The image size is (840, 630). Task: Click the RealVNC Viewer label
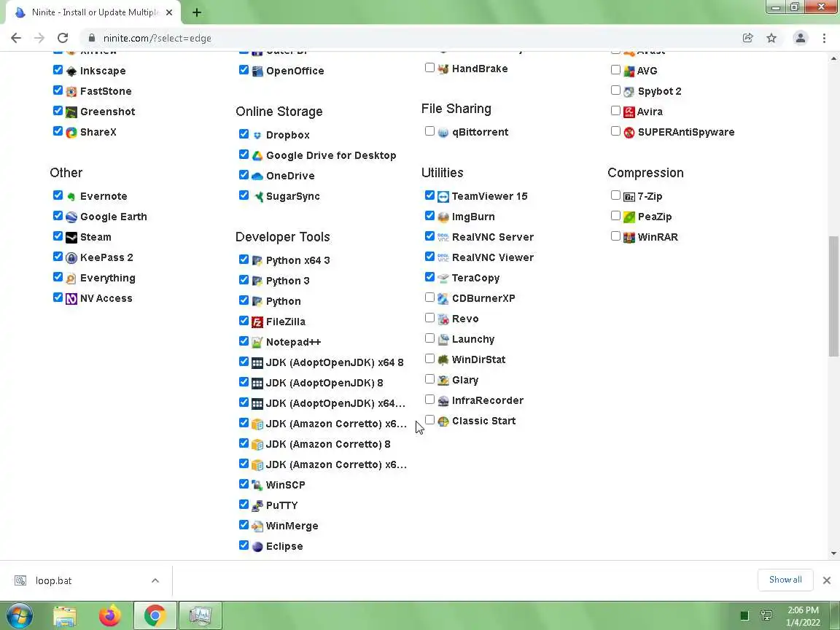[x=493, y=257]
